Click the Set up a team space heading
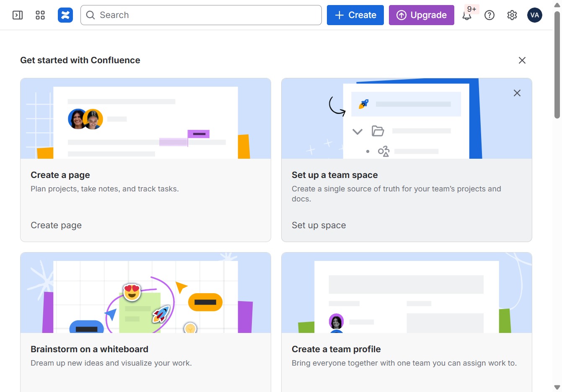 coord(335,175)
